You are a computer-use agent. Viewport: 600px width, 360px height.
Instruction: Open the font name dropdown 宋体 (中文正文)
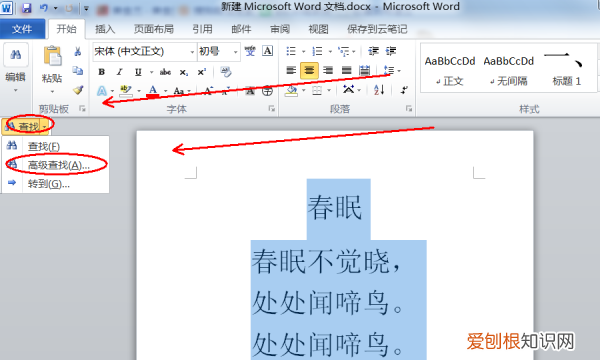click(192, 52)
